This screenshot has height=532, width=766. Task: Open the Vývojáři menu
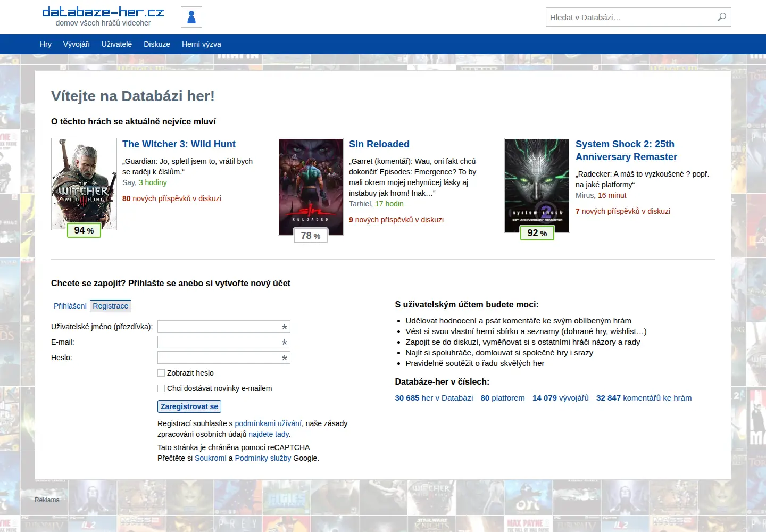tap(77, 44)
